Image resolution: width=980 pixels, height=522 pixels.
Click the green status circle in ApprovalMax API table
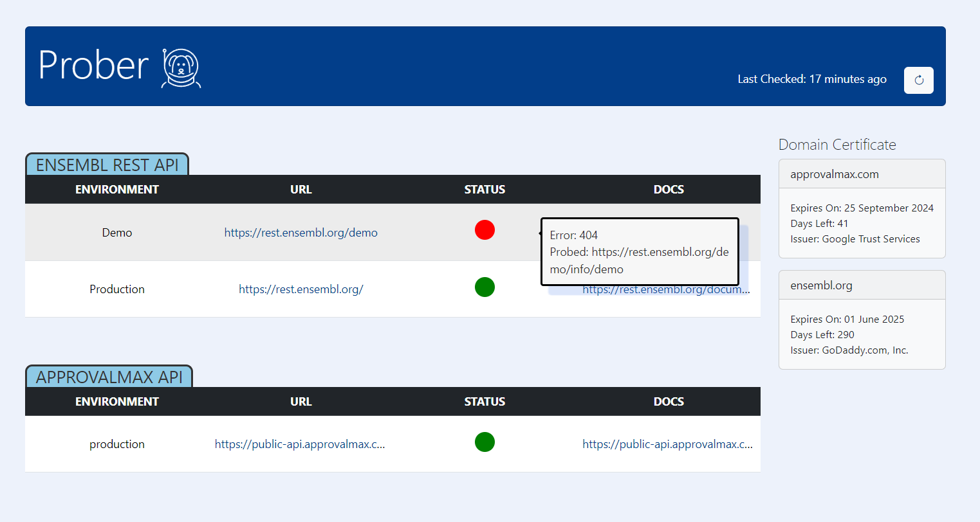(x=485, y=442)
